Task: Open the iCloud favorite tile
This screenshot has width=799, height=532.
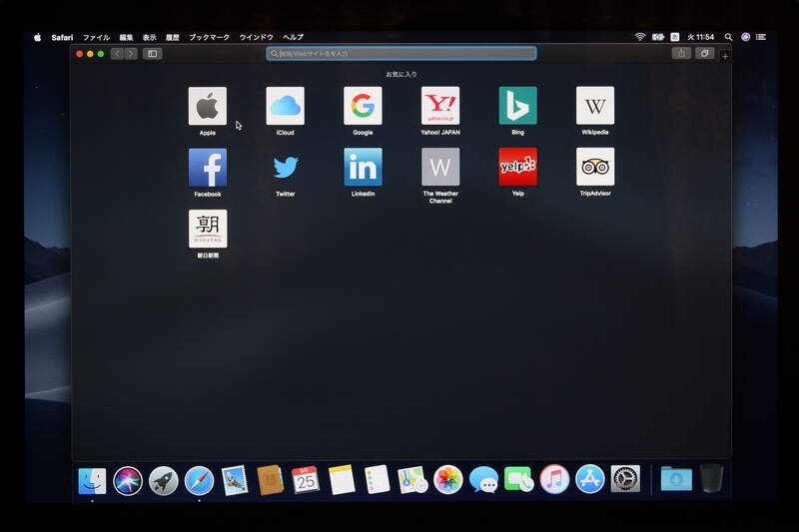Action: [286, 106]
